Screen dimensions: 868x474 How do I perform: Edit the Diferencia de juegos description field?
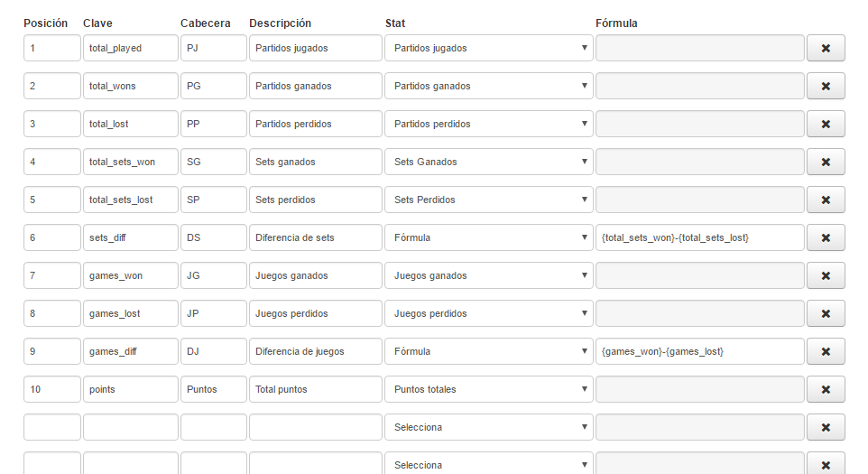[316, 351]
